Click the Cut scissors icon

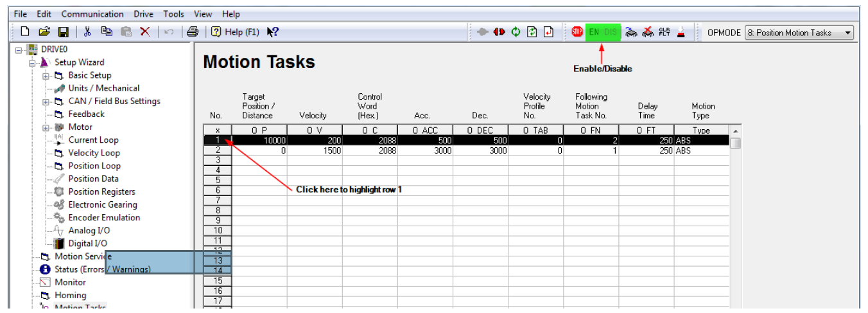(88, 31)
